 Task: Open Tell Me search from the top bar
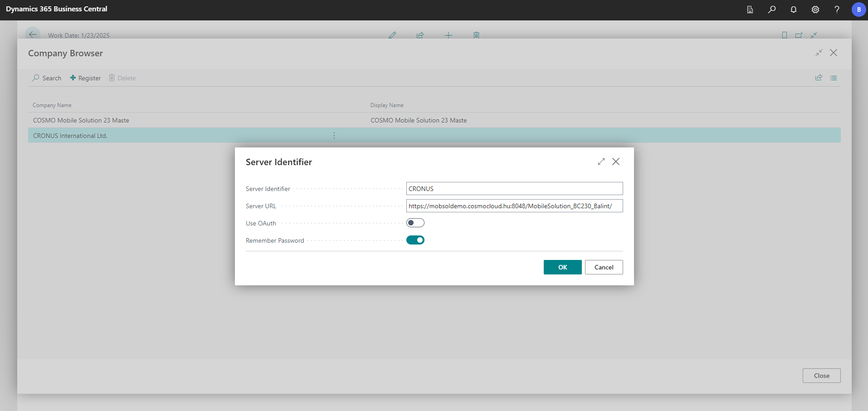(x=772, y=10)
